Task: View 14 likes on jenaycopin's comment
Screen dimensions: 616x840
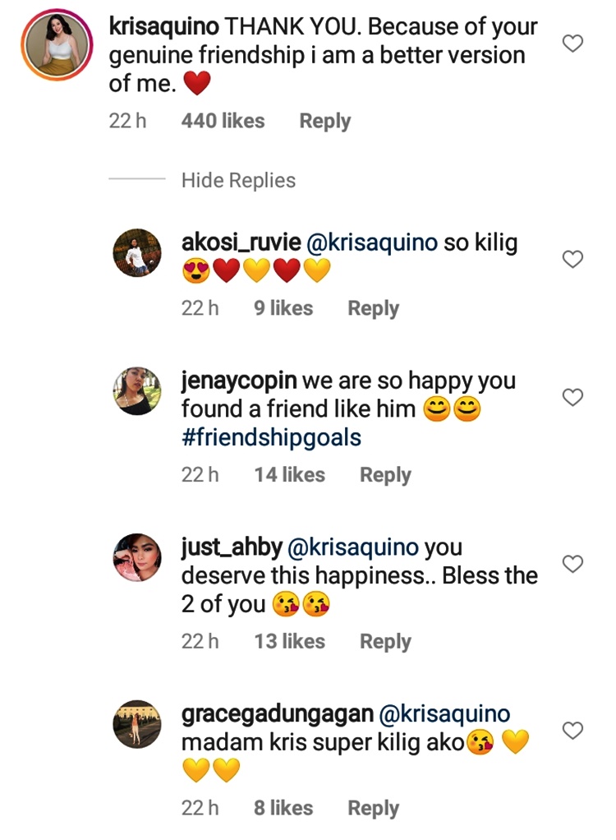Action: pos(289,474)
